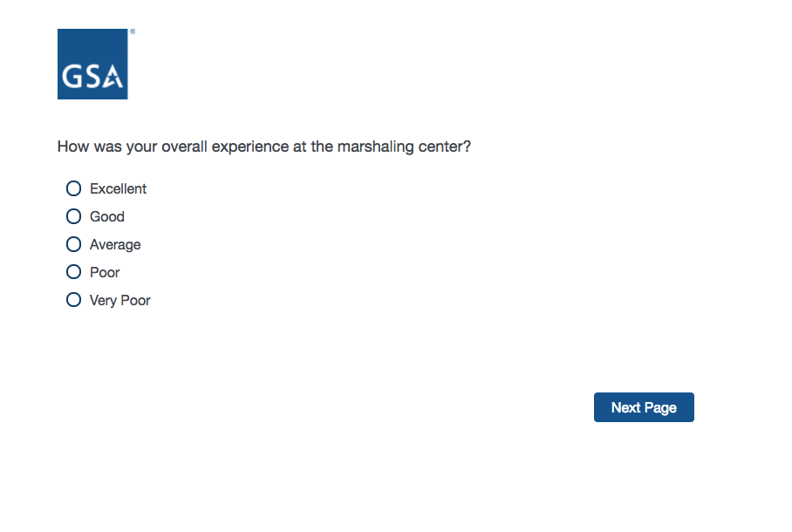Select the Excellent radio button
The image size is (792, 532).
pos(74,188)
